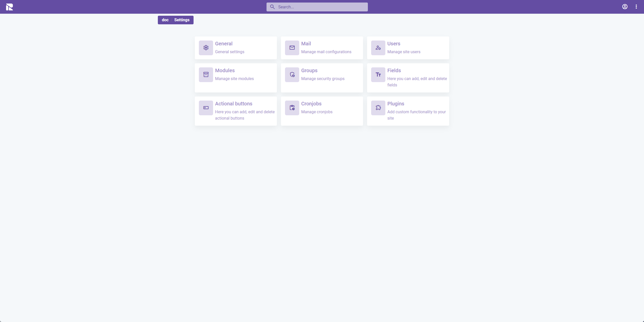Click the Actional buttons card
644x322 pixels.
click(236, 111)
